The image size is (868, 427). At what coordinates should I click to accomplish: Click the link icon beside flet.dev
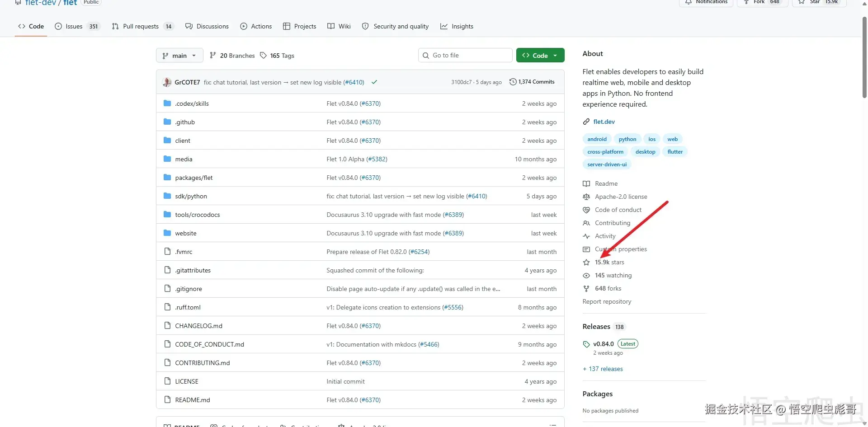pos(586,122)
